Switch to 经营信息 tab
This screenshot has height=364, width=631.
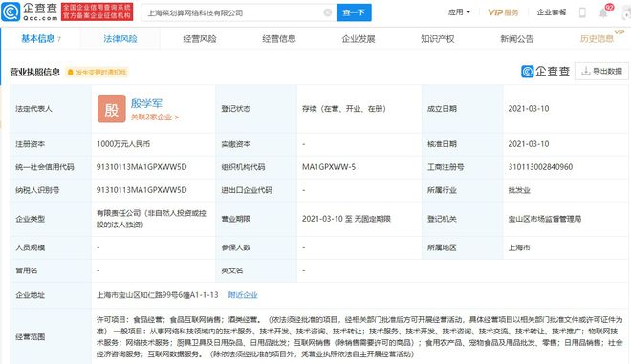279,39
